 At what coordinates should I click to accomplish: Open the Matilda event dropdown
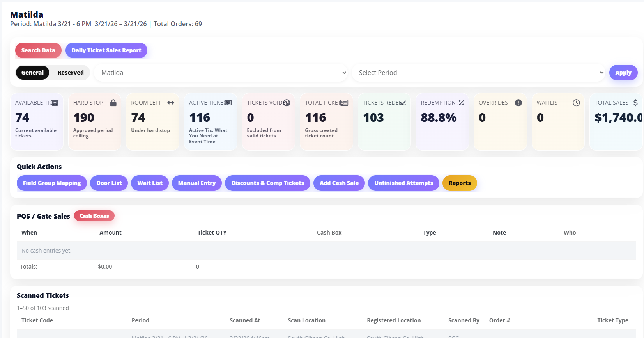221,73
